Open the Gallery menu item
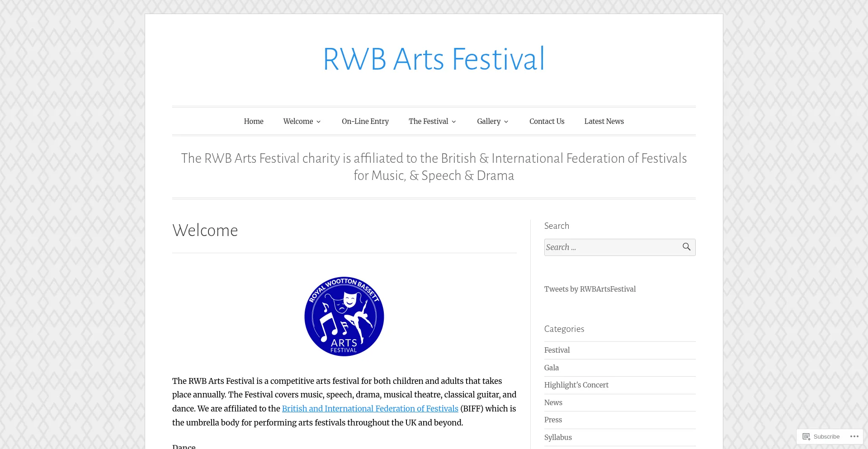Screen dimensions: 868x449 [x=489, y=121]
